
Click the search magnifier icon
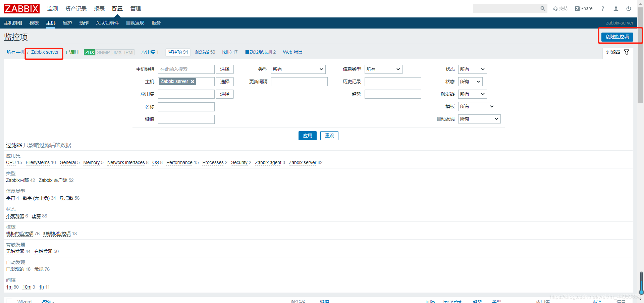(x=543, y=9)
